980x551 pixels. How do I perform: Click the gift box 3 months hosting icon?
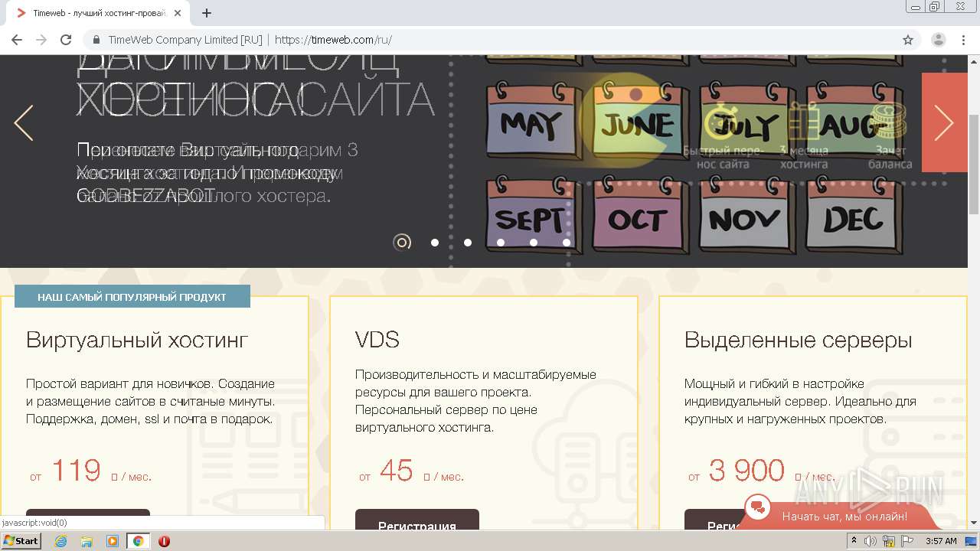(804, 122)
